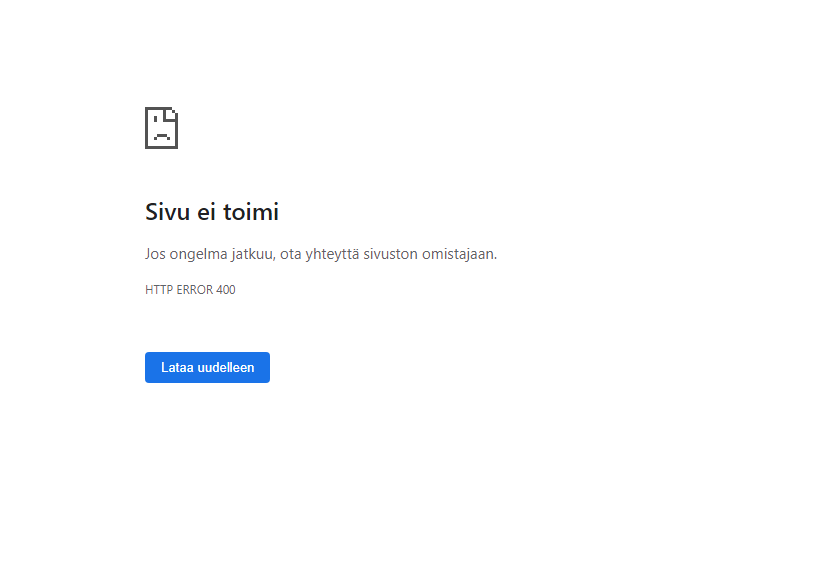Screen dimensions: 835x587
Task: Click the frowning mouth on the error icon
Action: (x=161, y=136)
